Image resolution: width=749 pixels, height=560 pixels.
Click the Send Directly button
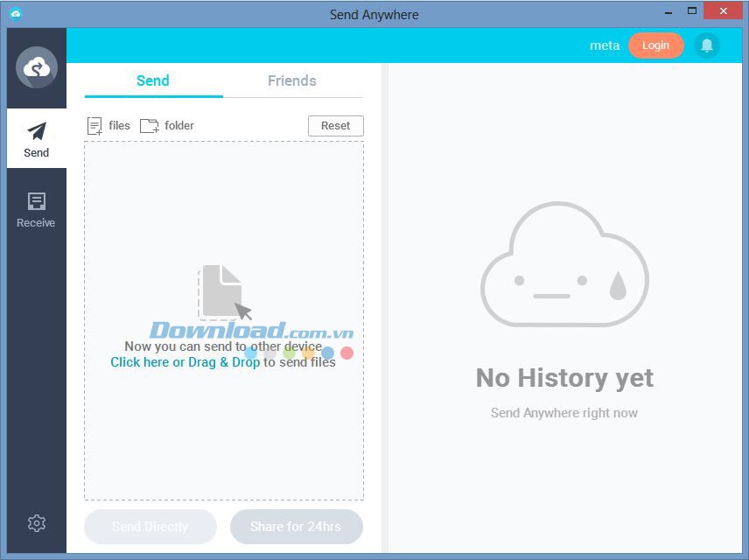[x=150, y=526]
